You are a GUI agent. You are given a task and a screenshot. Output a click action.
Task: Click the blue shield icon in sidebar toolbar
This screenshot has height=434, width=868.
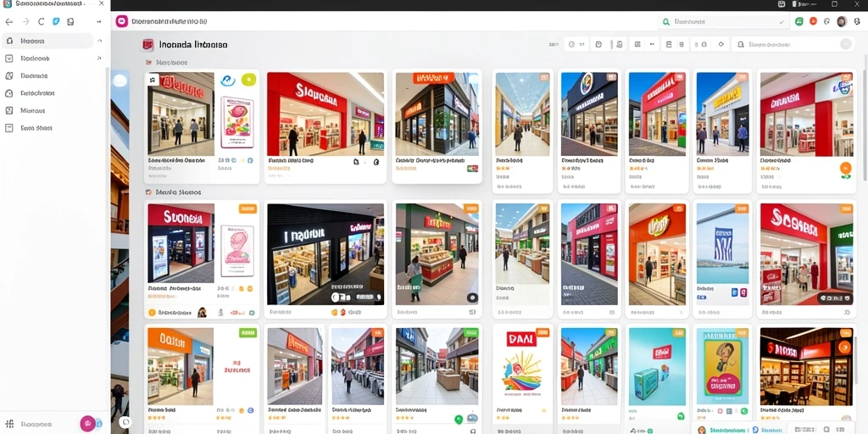pyautogui.click(x=56, y=21)
